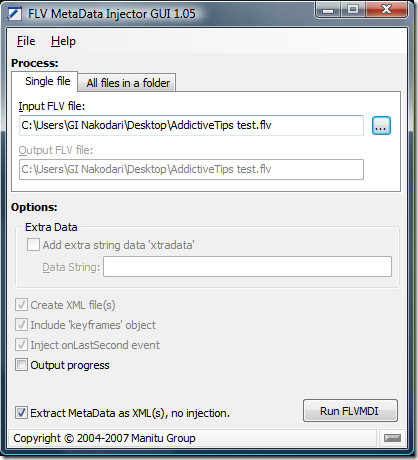418x460 pixels.
Task: Minimize the FLV MetaData Injector window
Action: point(328,10)
